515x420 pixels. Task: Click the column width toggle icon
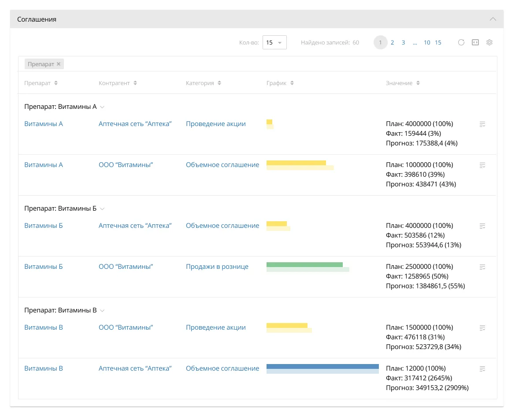coord(475,43)
